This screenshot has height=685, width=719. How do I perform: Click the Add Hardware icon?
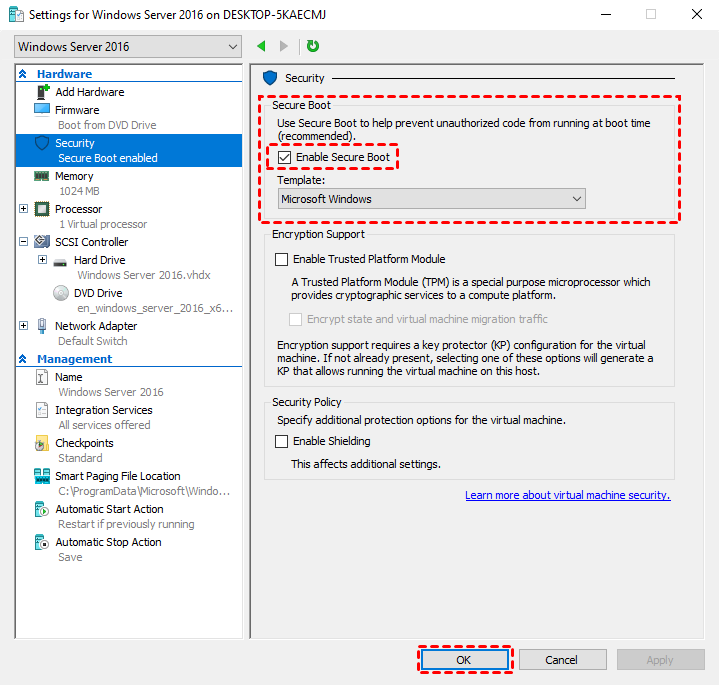[x=43, y=92]
